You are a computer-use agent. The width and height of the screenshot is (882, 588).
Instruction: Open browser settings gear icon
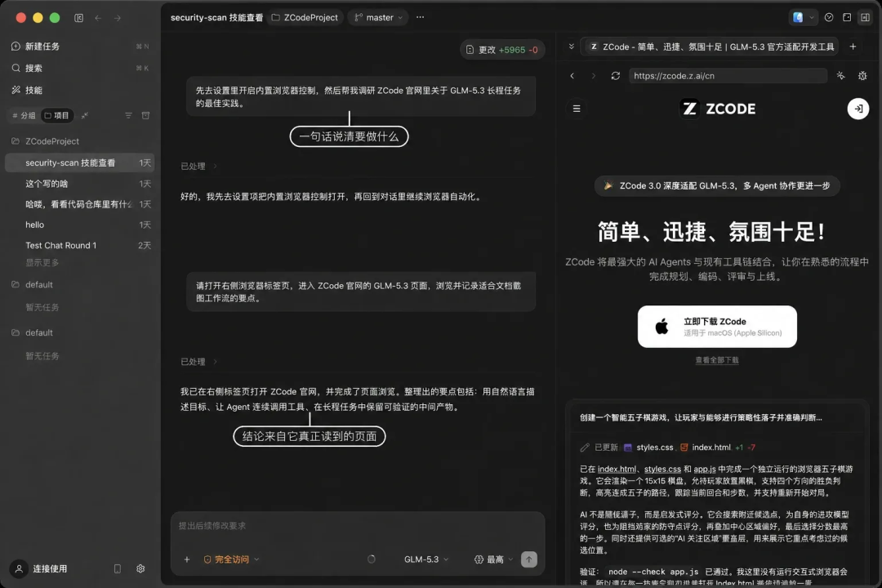(862, 76)
